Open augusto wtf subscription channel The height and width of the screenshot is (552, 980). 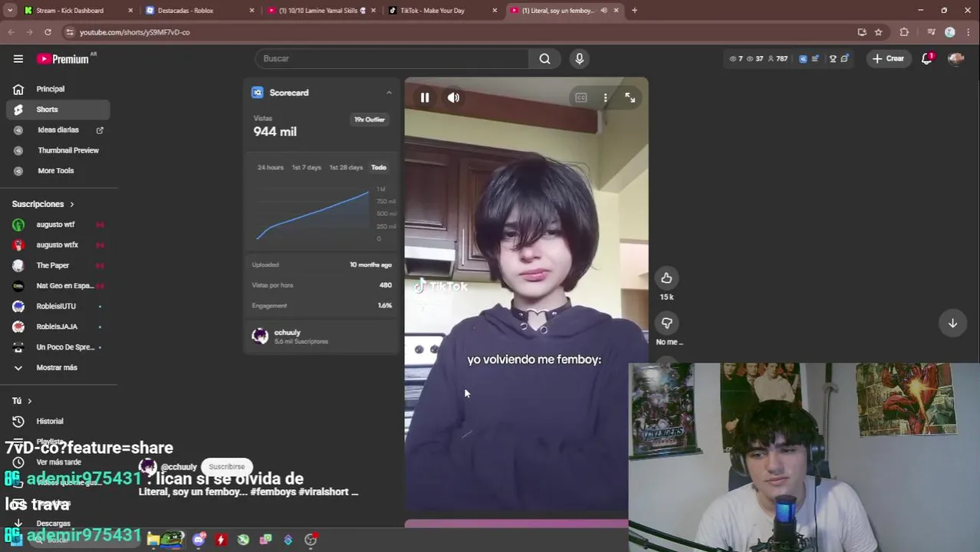click(58, 225)
